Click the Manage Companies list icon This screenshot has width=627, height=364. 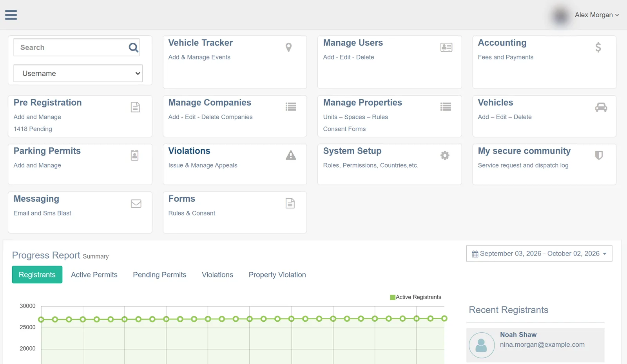coord(291,107)
